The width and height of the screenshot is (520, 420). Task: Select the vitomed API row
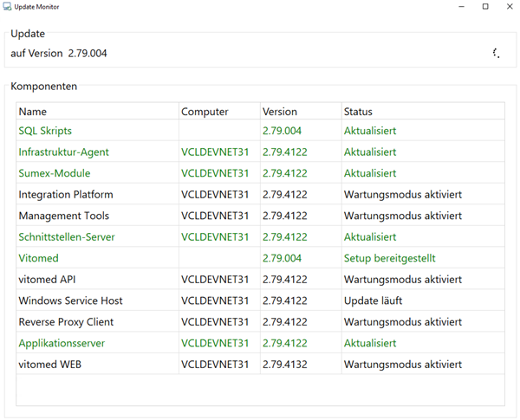(260, 279)
